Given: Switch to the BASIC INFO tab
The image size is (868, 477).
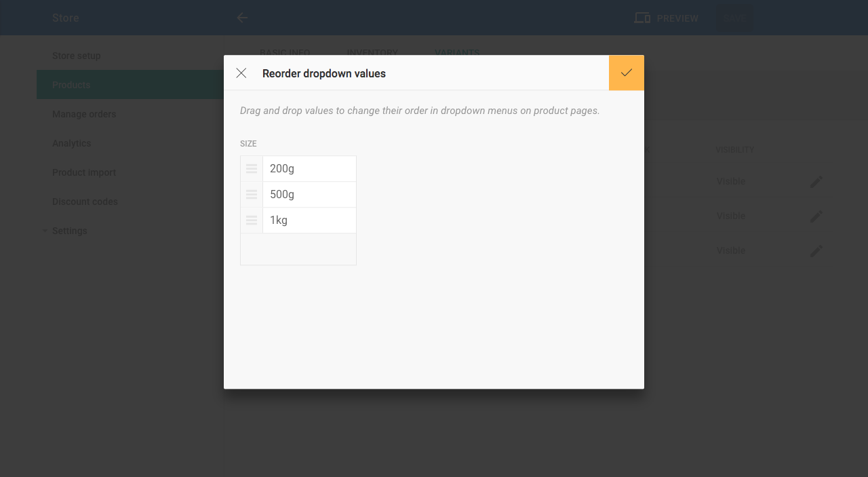Looking at the screenshot, I should point(285,52).
